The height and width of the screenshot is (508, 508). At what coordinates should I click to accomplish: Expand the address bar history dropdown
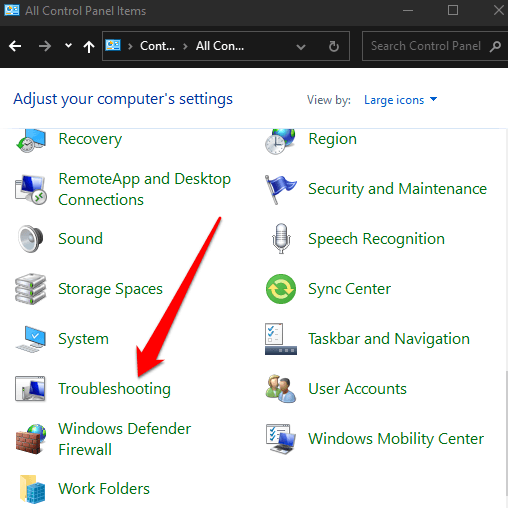pyautogui.click(x=301, y=47)
